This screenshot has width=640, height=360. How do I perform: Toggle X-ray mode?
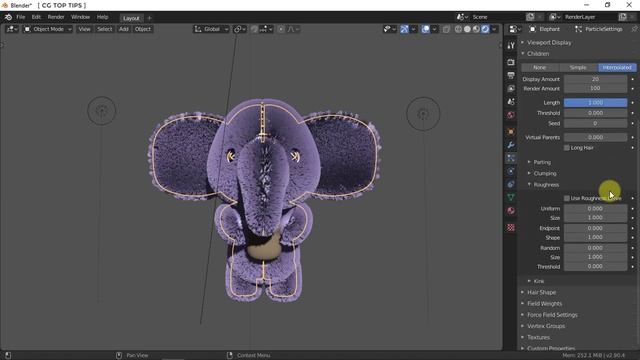[446, 29]
